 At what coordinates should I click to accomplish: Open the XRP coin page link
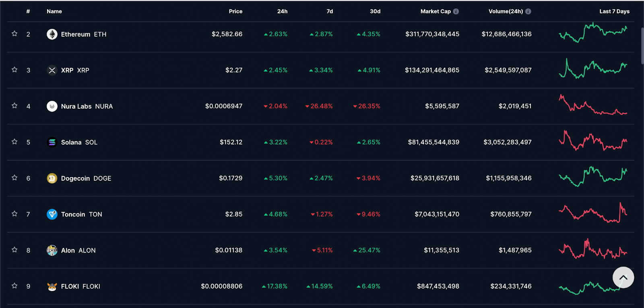coord(75,70)
